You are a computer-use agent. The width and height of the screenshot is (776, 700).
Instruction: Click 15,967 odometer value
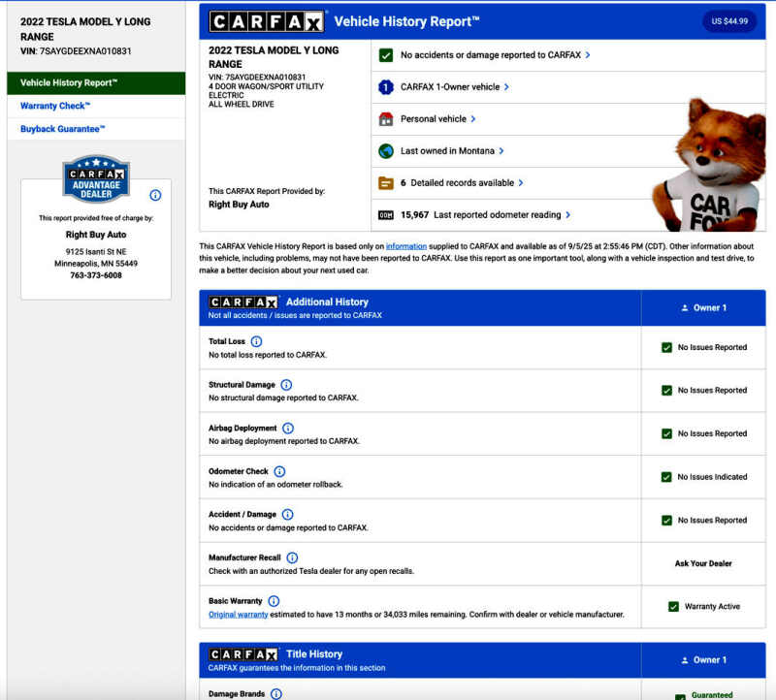click(x=414, y=215)
